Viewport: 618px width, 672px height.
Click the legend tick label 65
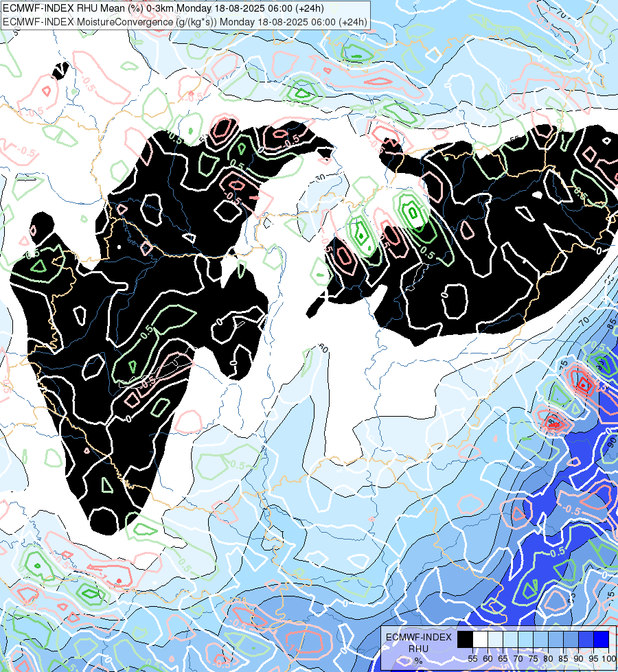point(503,659)
